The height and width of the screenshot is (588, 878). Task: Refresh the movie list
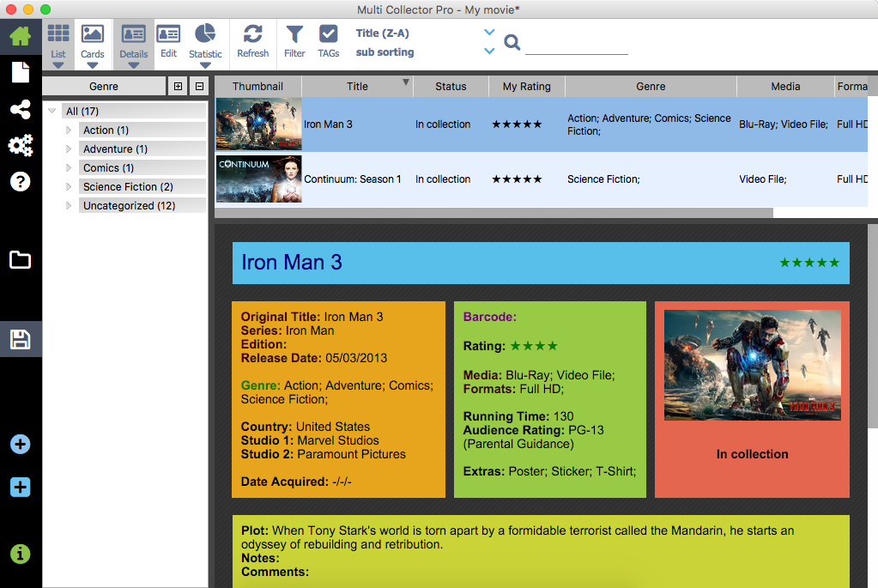pyautogui.click(x=252, y=41)
